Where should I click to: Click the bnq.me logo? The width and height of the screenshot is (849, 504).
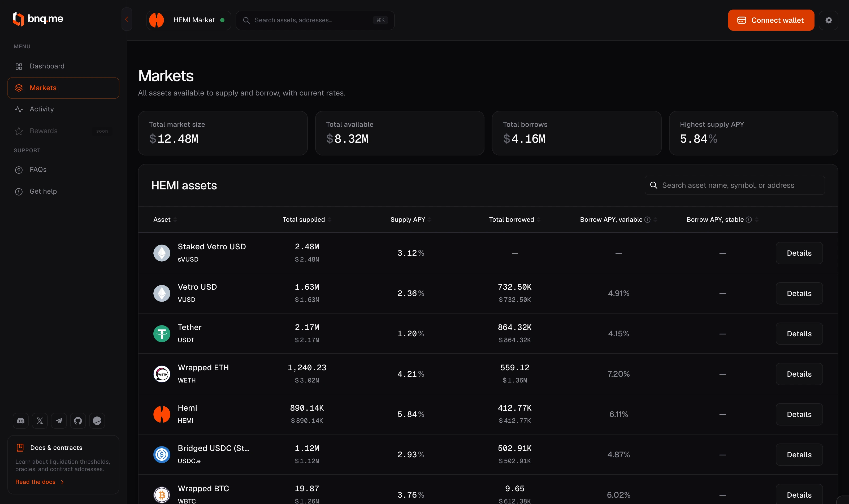[x=38, y=19]
